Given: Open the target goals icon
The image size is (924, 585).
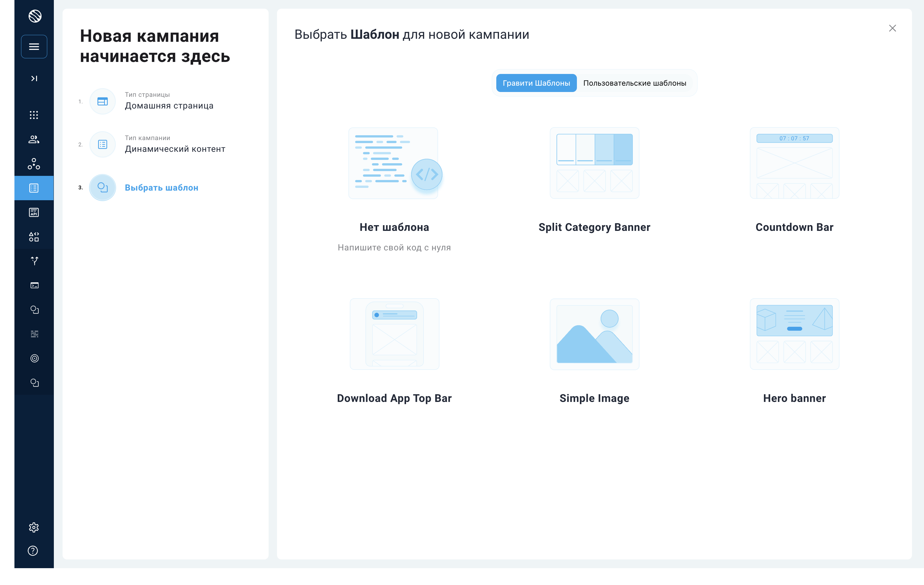Looking at the screenshot, I should [34, 358].
